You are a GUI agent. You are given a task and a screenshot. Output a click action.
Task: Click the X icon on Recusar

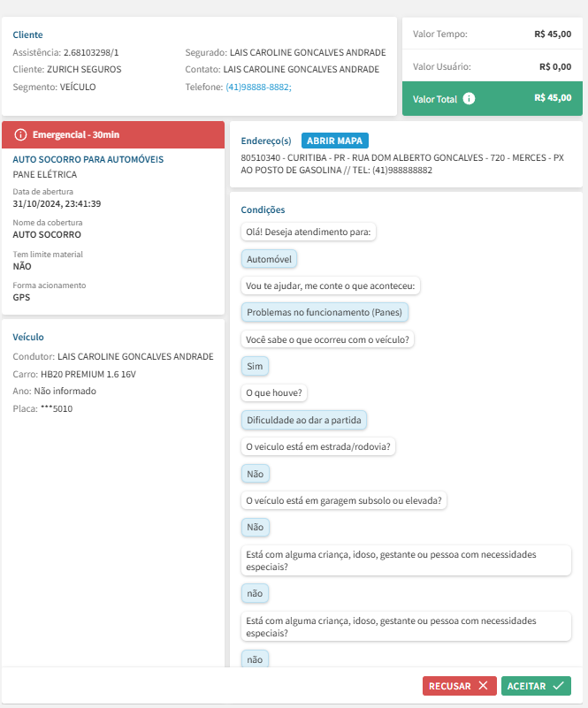click(x=482, y=685)
